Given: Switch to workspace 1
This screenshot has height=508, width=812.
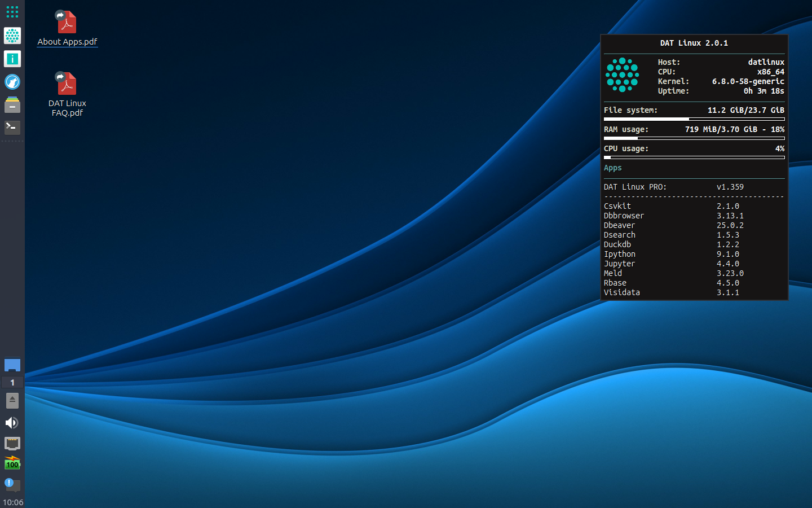Looking at the screenshot, I should click(x=12, y=382).
